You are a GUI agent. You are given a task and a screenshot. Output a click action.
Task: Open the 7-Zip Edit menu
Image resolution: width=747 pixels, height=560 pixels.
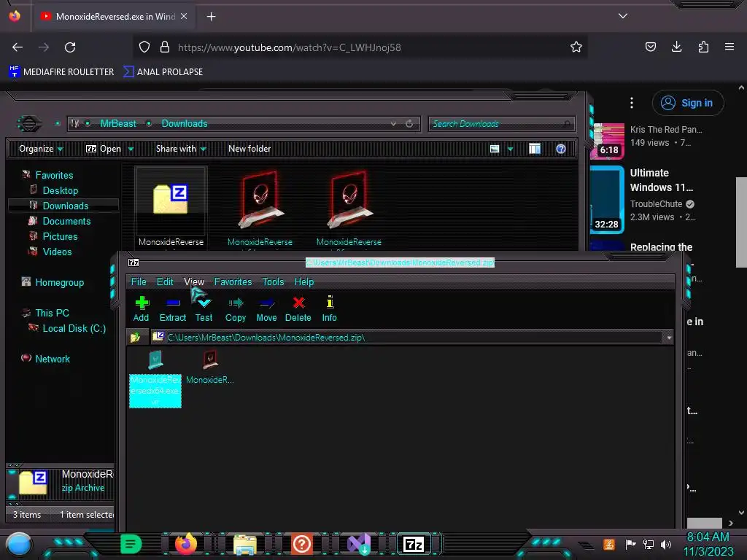click(x=165, y=281)
